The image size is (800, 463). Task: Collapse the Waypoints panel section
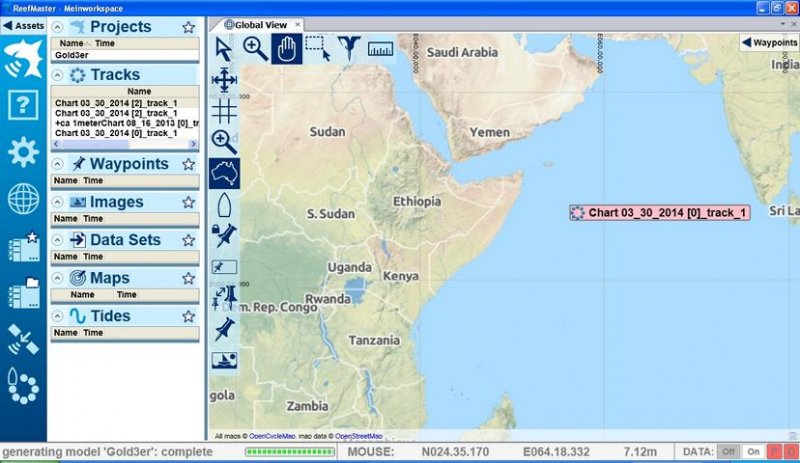[57, 164]
